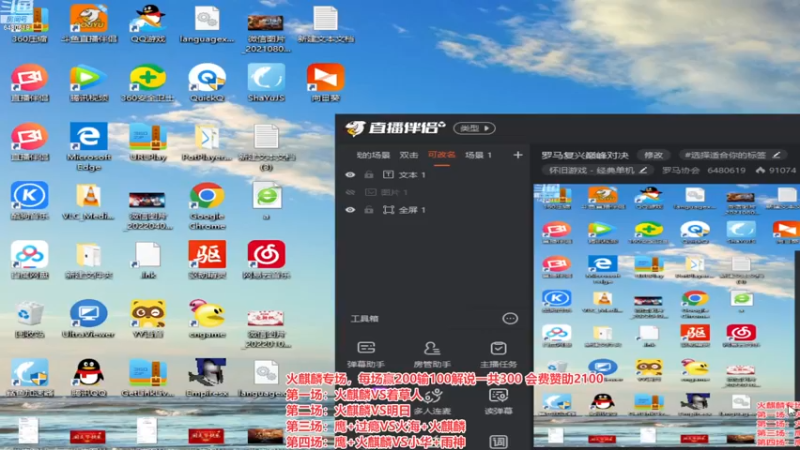The height and width of the screenshot is (450, 800).
Task: Select the 文本 1 source row
Action: [x=434, y=174]
